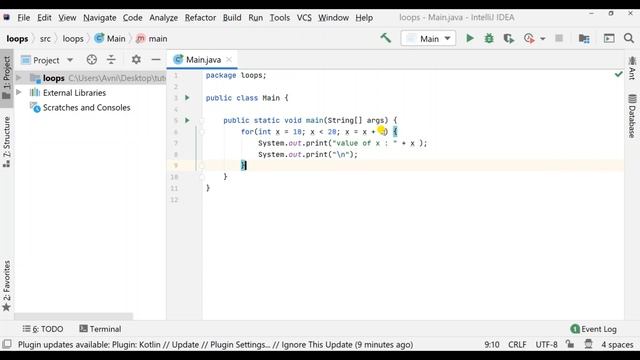Open the Main run configuration dropdown
Screen dimensions: 640x360
(x=428, y=38)
